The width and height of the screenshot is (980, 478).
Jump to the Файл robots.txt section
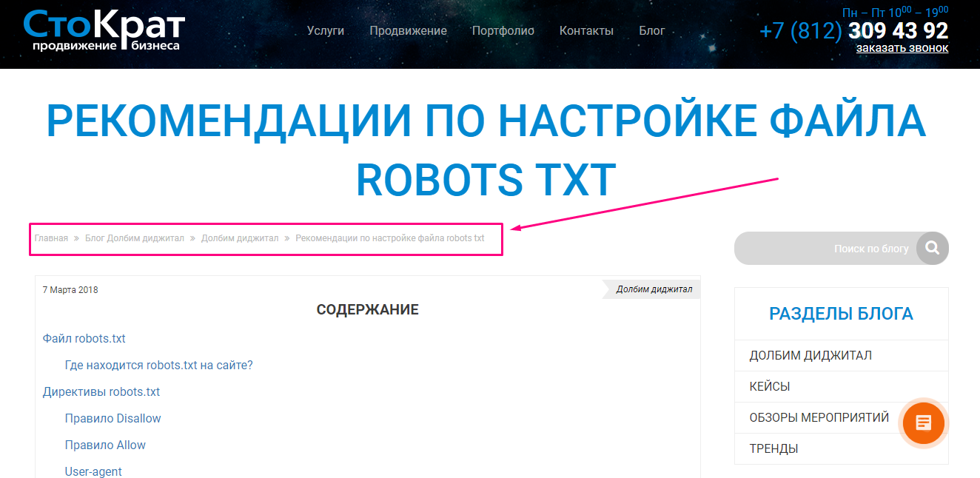pos(84,338)
